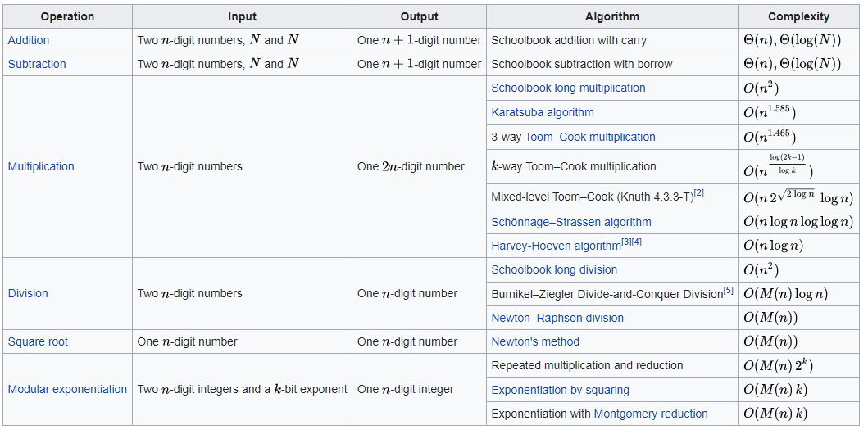Screen dimensions: 868x434
Task: Open the Multiplication article link
Action: [41, 166]
